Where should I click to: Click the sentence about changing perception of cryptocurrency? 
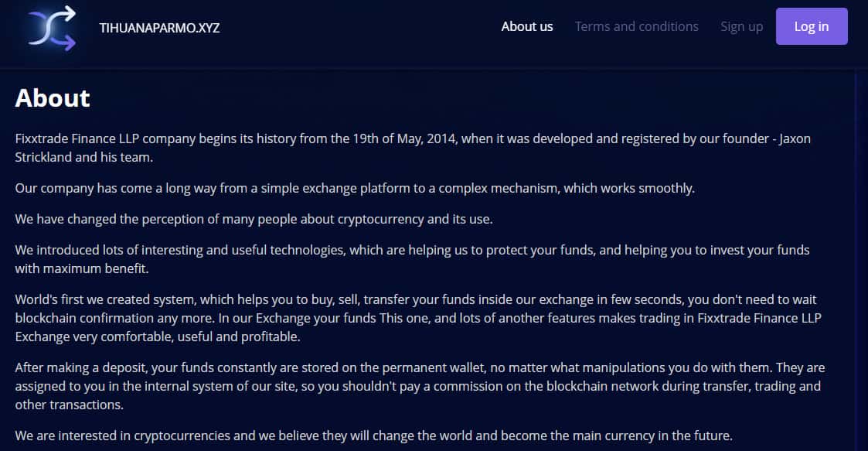254,219
